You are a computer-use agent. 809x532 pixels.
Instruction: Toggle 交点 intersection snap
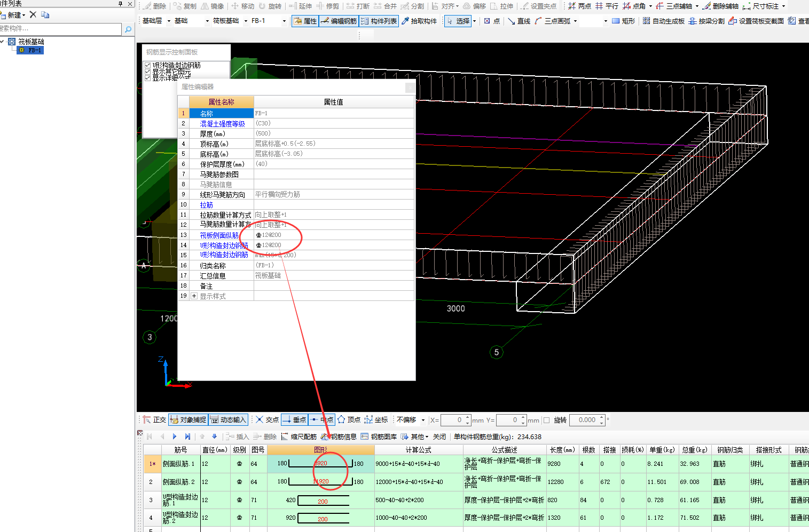click(268, 420)
